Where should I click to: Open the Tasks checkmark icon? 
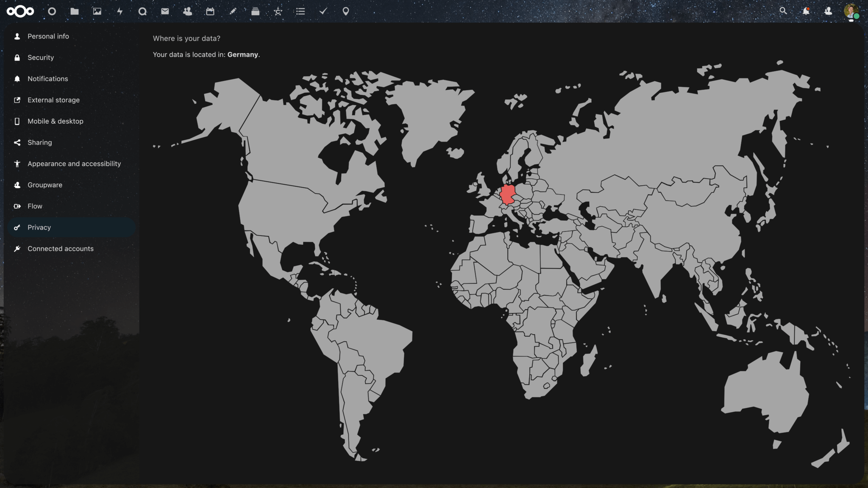[x=323, y=11]
